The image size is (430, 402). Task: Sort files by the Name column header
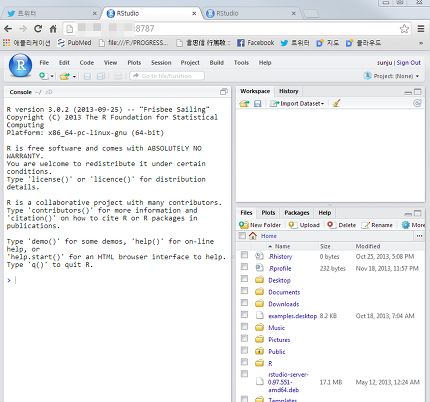282,246
